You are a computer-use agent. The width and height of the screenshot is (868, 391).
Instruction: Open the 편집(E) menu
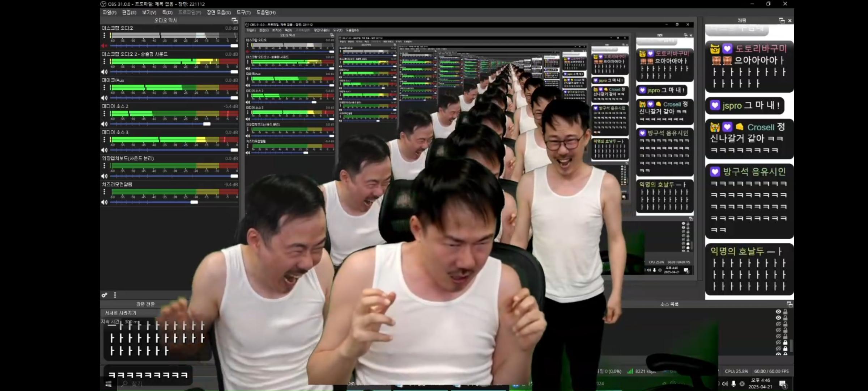click(129, 12)
